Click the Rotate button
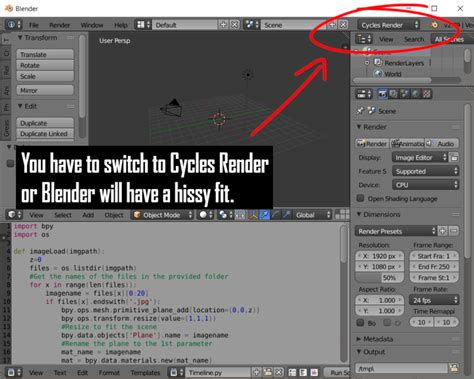Screen dimensions: 474x379 [x=45, y=65]
